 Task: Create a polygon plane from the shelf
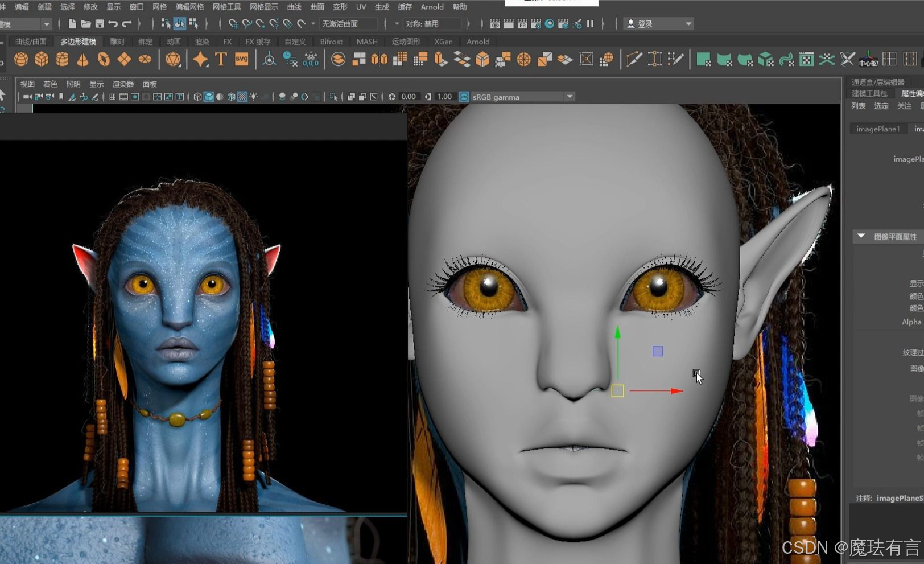pyautogui.click(x=124, y=59)
